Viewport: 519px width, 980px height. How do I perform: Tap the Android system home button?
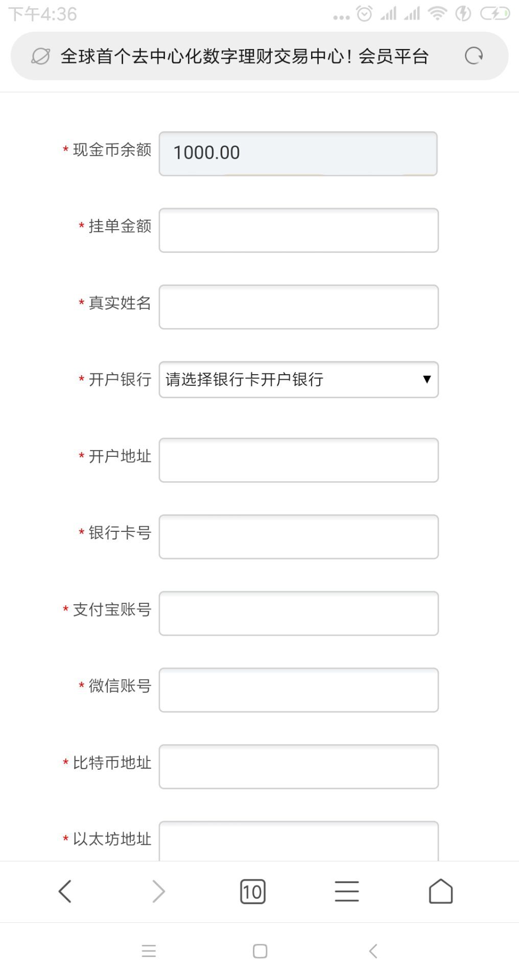pos(260,951)
